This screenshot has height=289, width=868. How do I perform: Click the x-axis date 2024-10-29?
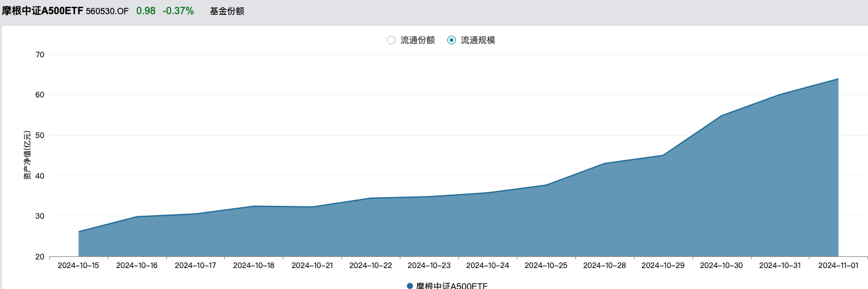[x=663, y=265]
